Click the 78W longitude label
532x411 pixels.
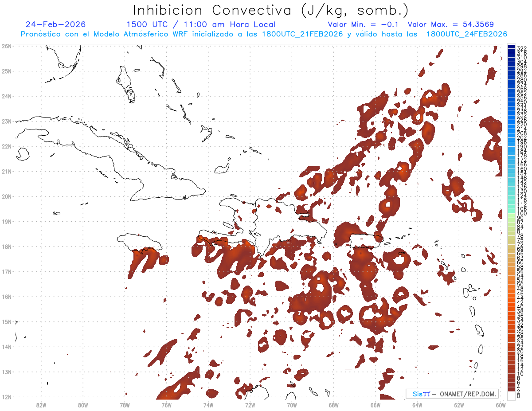(x=125, y=405)
